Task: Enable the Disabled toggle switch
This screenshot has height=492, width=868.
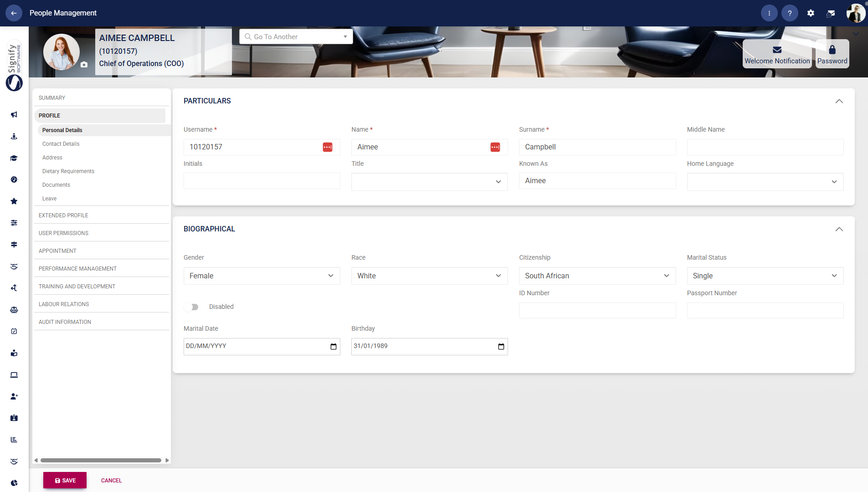Action: (x=191, y=307)
